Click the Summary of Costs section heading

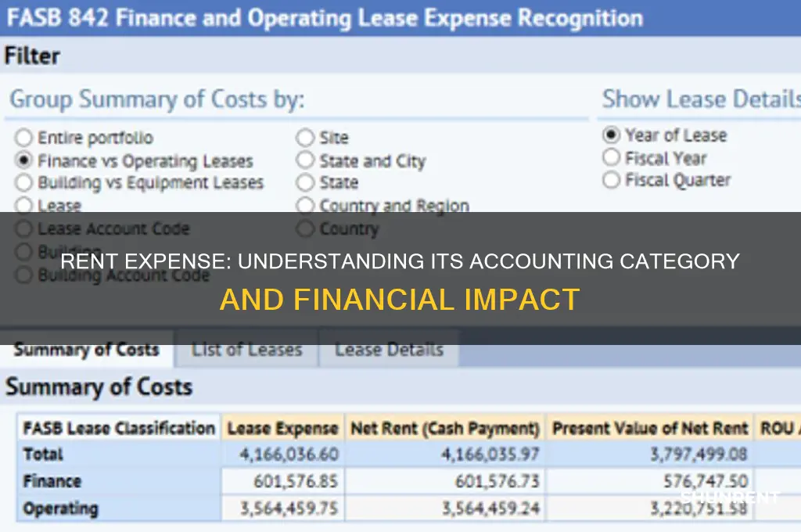point(99,386)
